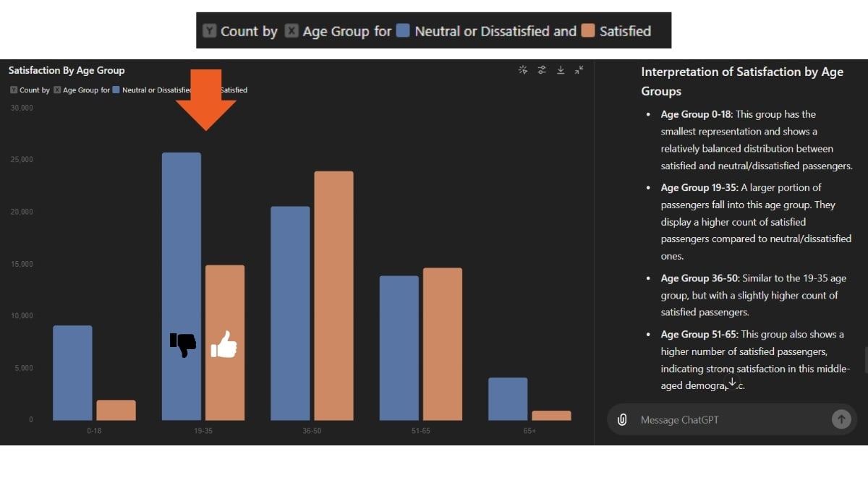The height and width of the screenshot is (488, 868).
Task: Select the chart subtitle legend row
Action: [127, 90]
